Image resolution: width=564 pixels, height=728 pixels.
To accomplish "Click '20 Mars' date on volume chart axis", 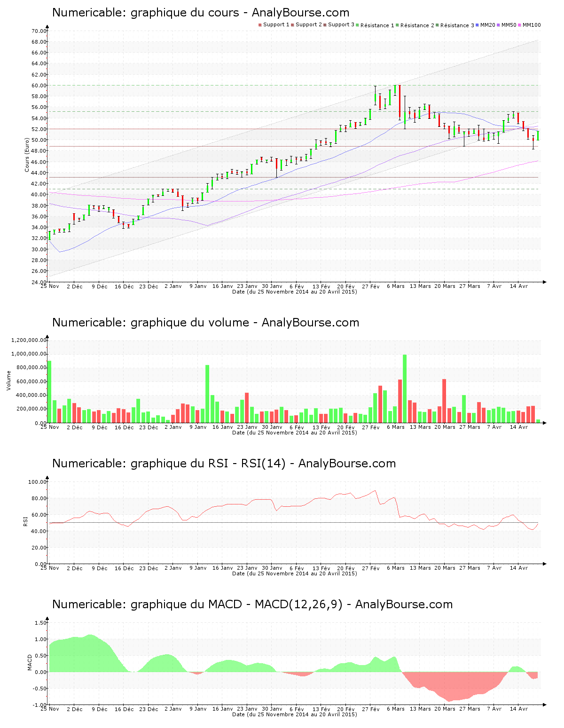I will pyautogui.click(x=445, y=427).
